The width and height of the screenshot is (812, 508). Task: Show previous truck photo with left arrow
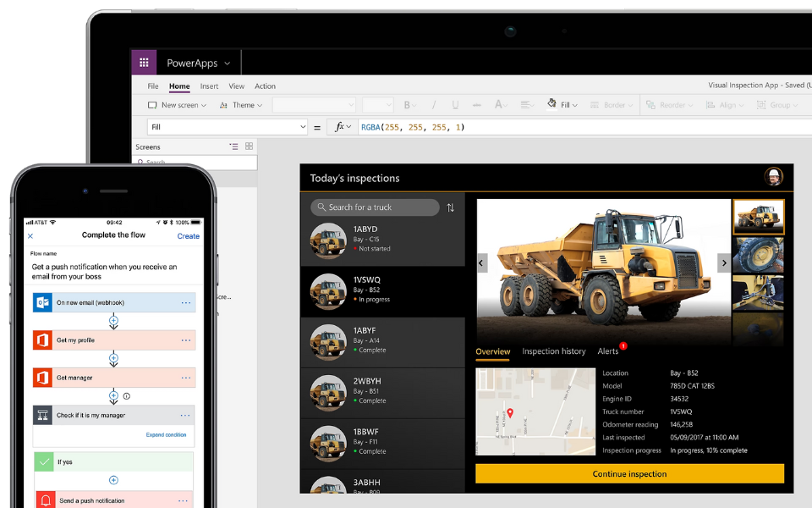481,262
